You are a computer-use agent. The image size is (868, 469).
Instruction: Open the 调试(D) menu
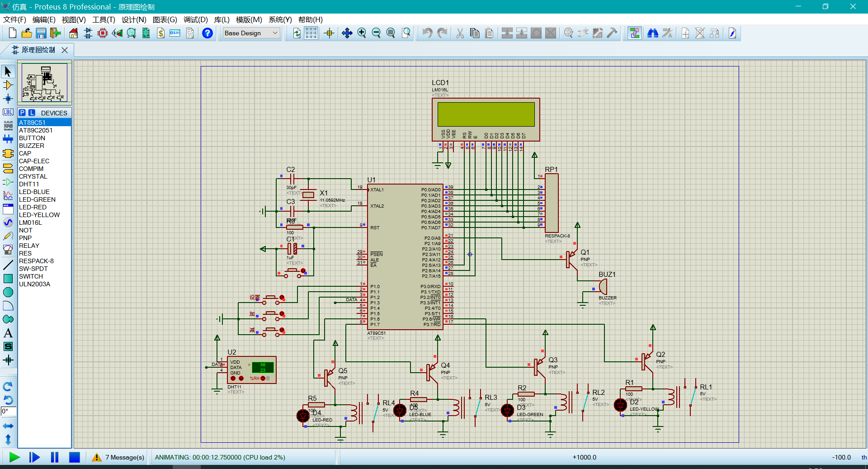click(x=195, y=19)
